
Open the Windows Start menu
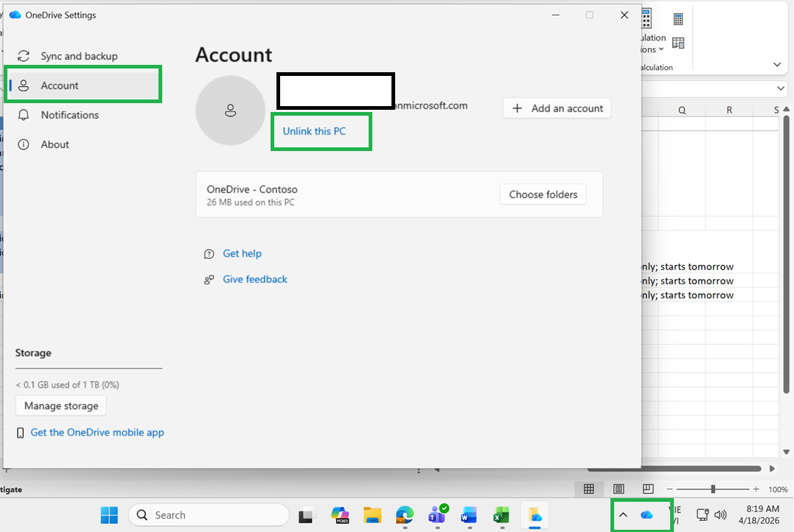pos(109,515)
